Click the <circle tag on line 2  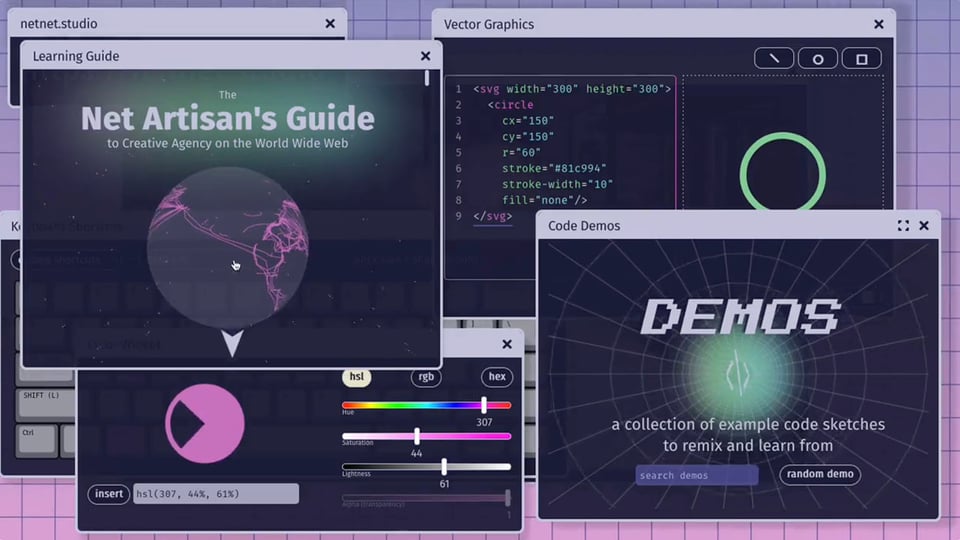tap(511, 105)
